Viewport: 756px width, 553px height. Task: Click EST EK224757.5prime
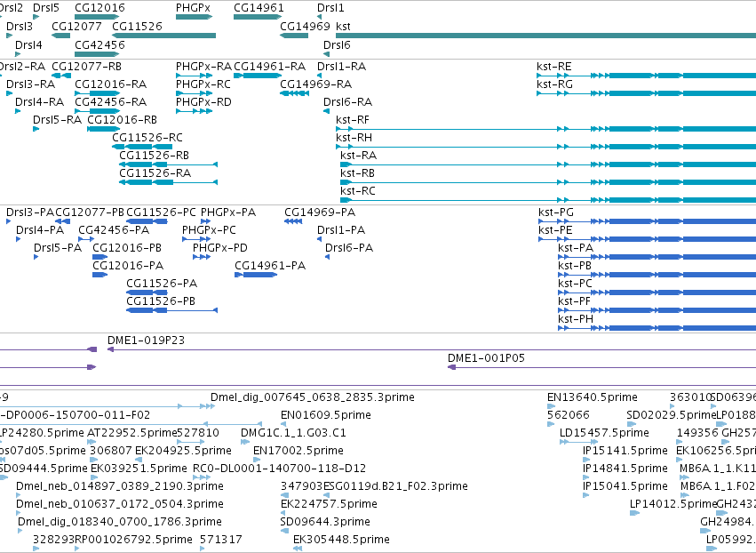click(330, 504)
